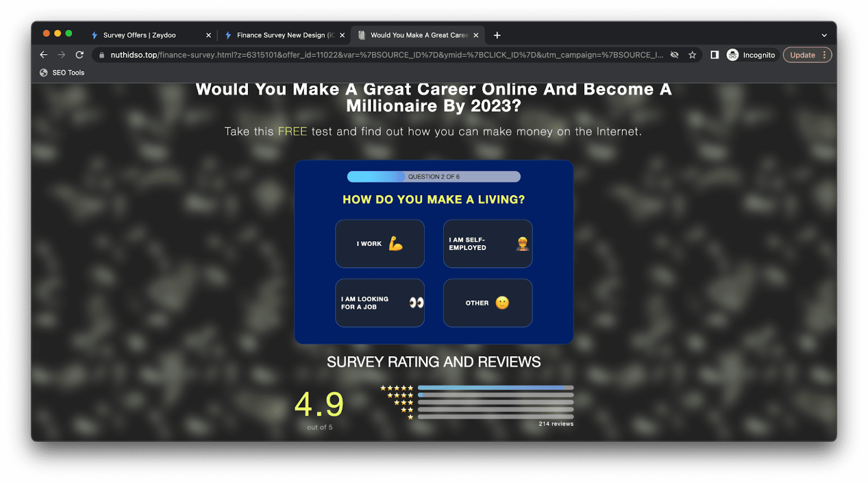Click the tracking protection eye icon
The image size is (868, 483).
point(674,55)
